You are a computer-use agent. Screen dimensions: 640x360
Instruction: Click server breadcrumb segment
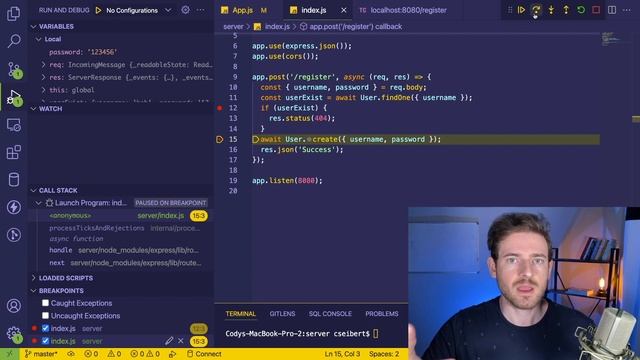(x=233, y=27)
